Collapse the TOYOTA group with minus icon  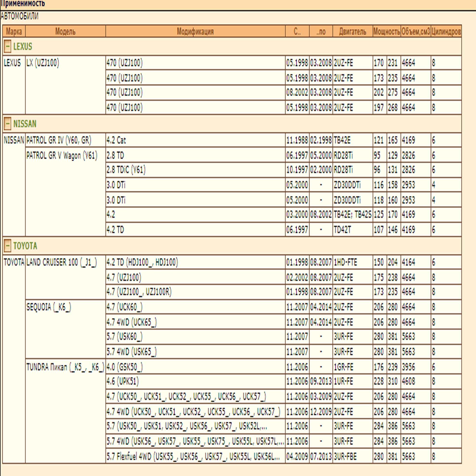tap(7, 246)
